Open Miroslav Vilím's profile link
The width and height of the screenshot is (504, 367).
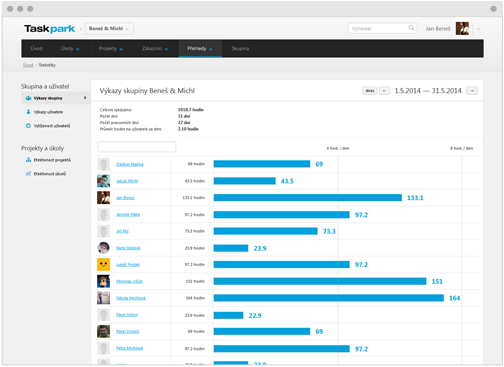pyautogui.click(x=129, y=281)
